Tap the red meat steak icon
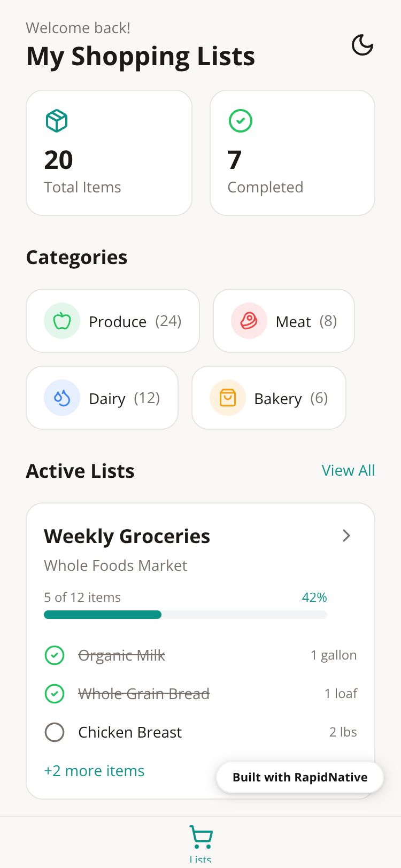The height and width of the screenshot is (868, 401). click(x=249, y=321)
